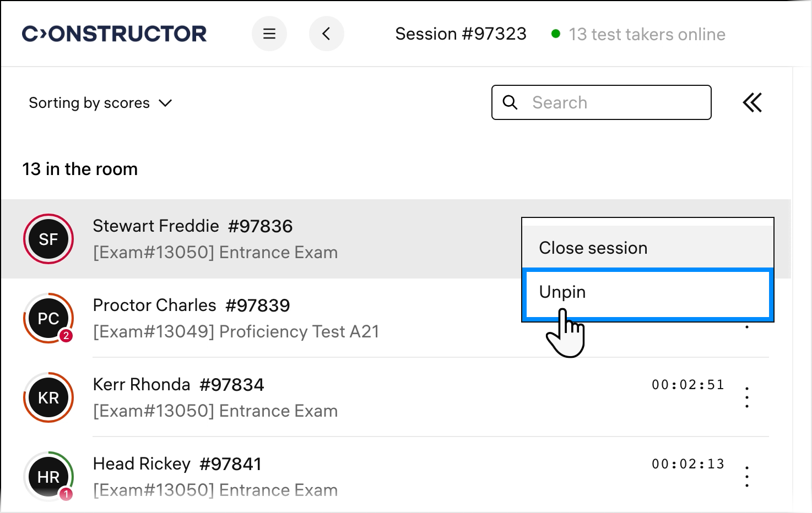
Task: Click the HR avatar with the 1 badge
Action: coord(48,477)
